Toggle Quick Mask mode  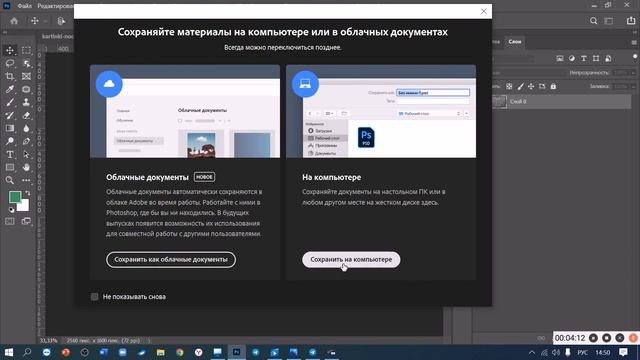(10, 221)
